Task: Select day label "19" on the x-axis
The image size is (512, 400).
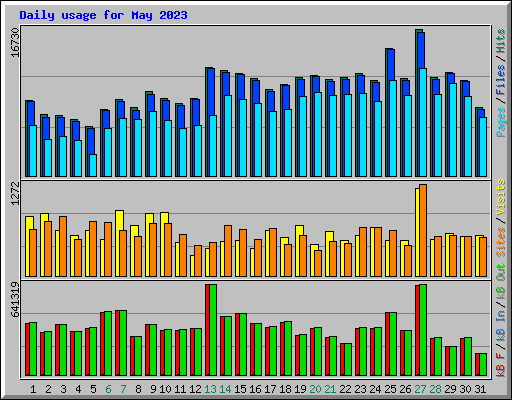Action: pyautogui.click(x=300, y=389)
